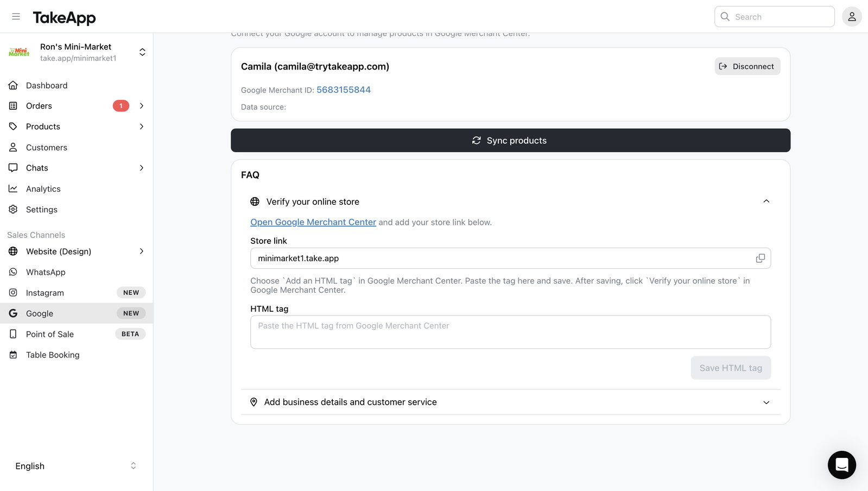The image size is (868, 491).
Task: Click the location pin icon beside business details
Action: tap(254, 402)
